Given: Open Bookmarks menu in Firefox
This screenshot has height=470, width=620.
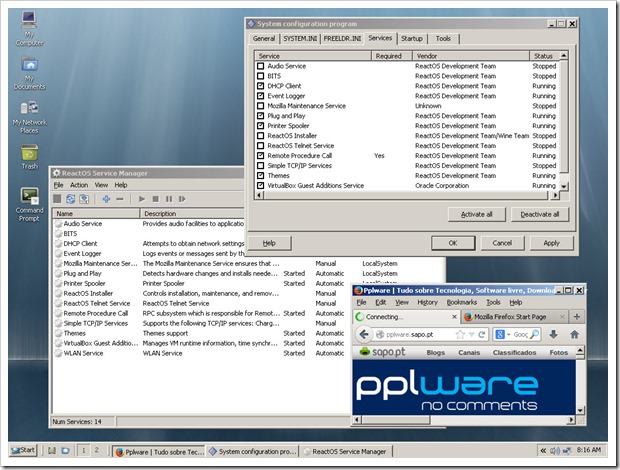Looking at the screenshot, I should (x=461, y=302).
